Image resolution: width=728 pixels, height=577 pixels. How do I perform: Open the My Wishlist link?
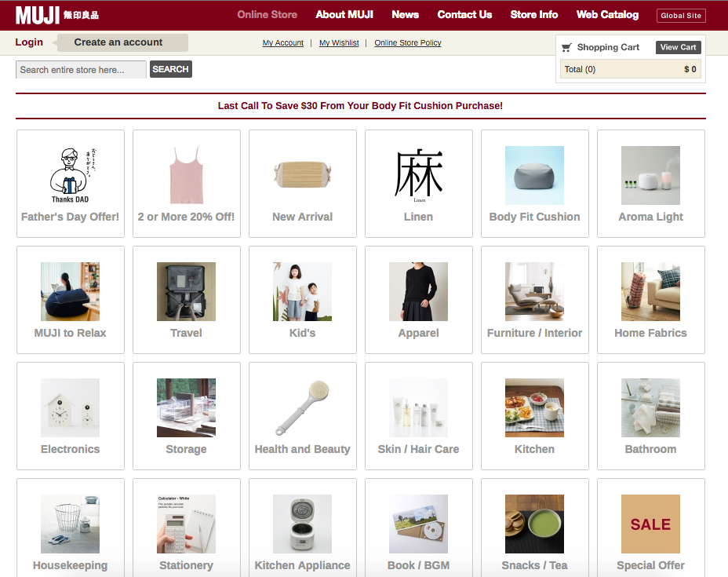tap(338, 43)
